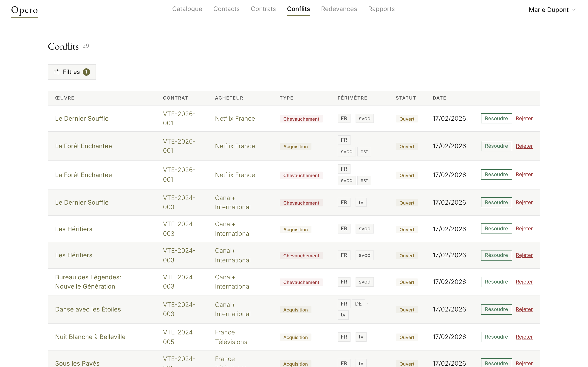This screenshot has height=367, width=588.
Task: Switch to the Contrats tab
Action: [263, 9]
